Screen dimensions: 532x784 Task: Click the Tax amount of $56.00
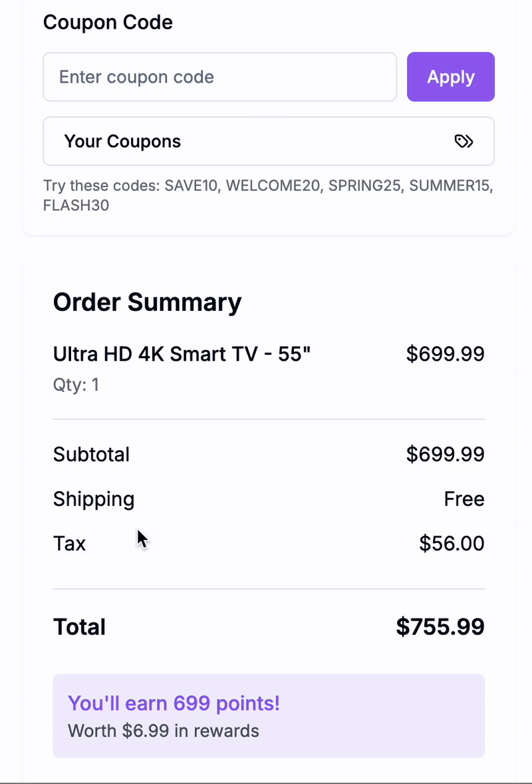click(x=452, y=543)
